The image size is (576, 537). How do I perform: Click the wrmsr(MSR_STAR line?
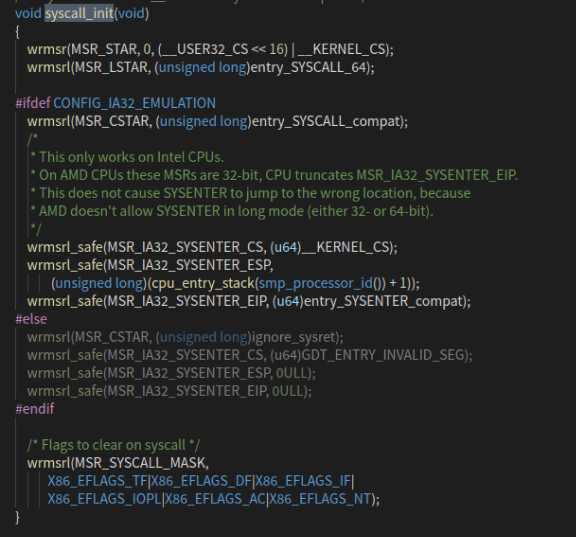[x=210, y=49]
